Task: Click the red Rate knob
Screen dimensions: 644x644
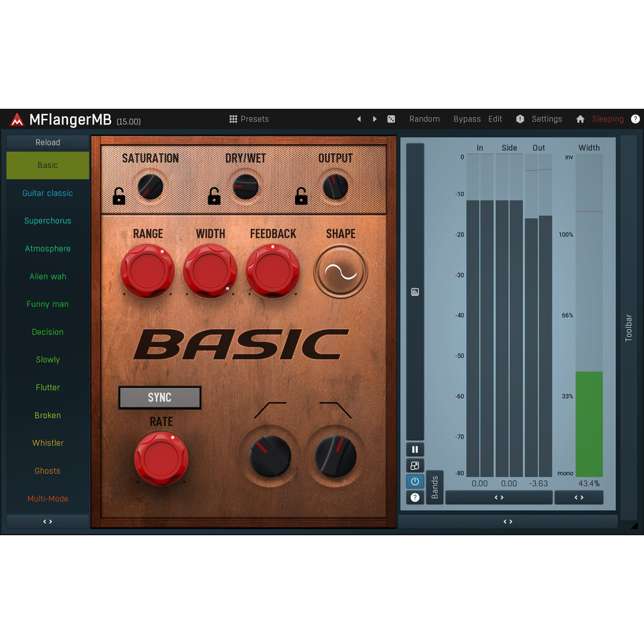Action: pyautogui.click(x=161, y=459)
